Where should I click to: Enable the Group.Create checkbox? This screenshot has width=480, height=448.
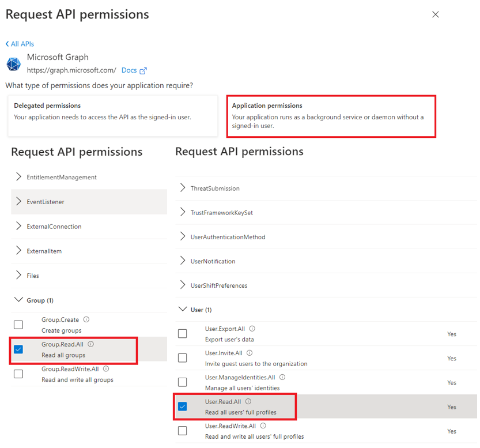click(18, 325)
